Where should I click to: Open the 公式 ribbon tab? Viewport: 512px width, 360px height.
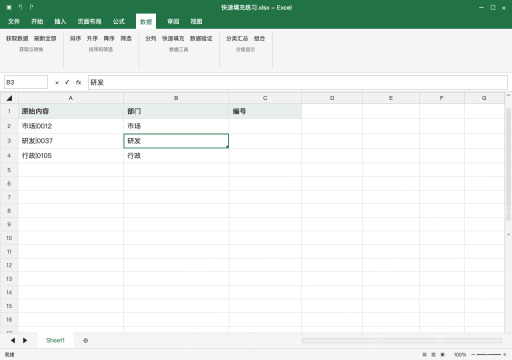point(119,21)
